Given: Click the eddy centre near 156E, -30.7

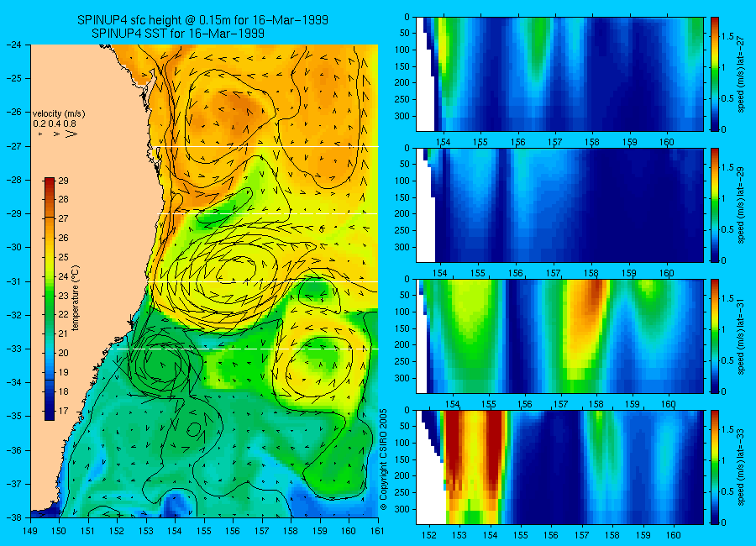Looking at the screenshot, I should pos(235,270).
